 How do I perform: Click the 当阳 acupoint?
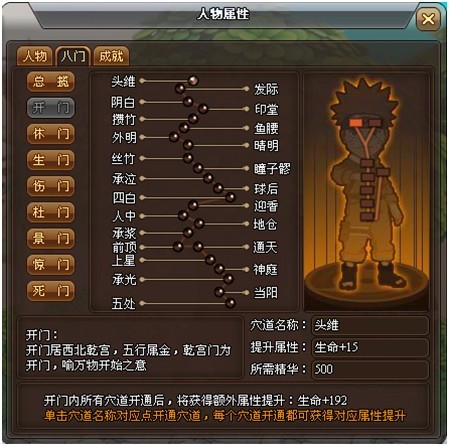(x=266, y=293)
